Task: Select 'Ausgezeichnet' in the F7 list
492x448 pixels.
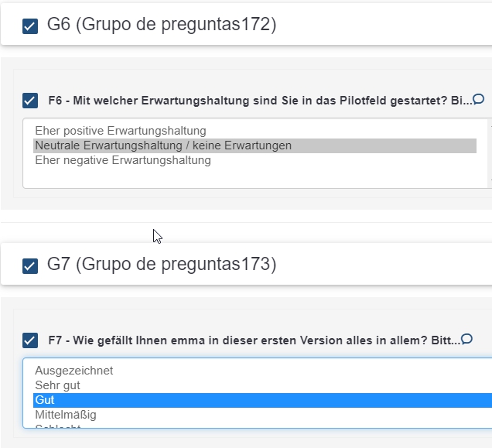Action: 73,371
